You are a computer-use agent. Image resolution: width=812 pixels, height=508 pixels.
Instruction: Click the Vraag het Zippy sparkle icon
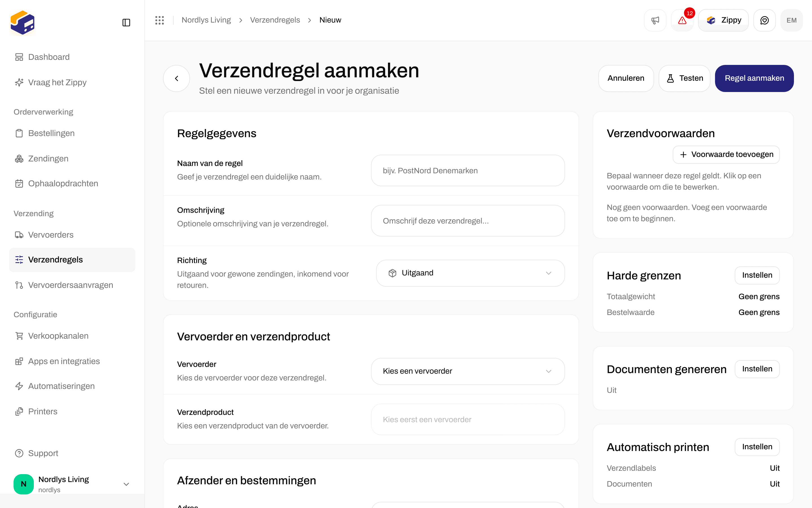tap(19, 82)
